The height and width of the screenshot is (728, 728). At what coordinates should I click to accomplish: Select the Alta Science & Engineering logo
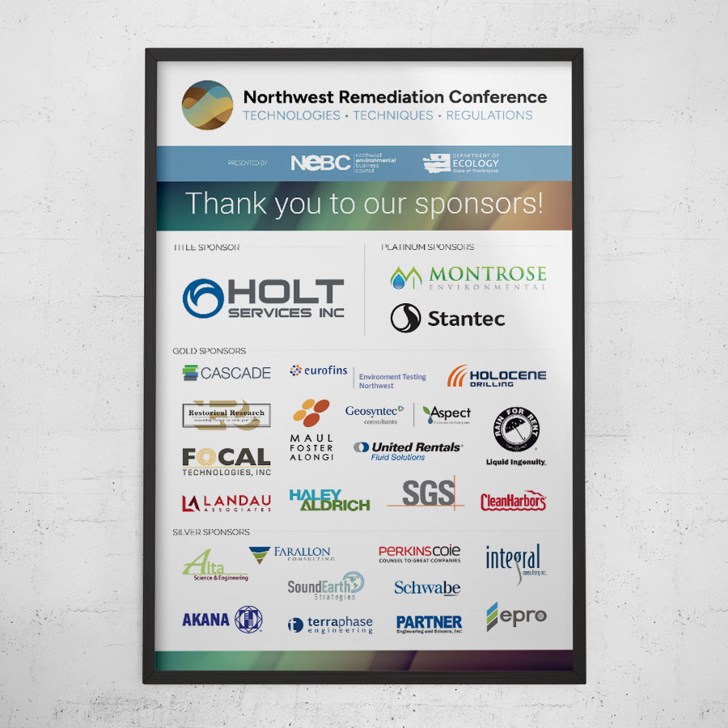(216, 565)
